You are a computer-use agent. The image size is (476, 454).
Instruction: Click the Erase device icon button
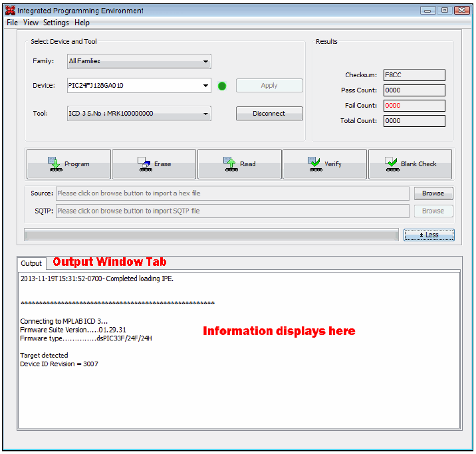click(154, 164)
